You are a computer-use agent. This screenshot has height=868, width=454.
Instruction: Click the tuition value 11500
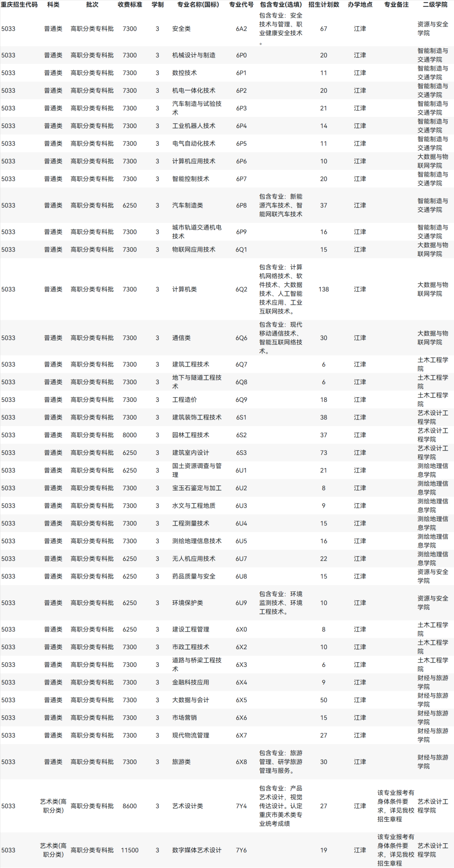tap(130, 850)
